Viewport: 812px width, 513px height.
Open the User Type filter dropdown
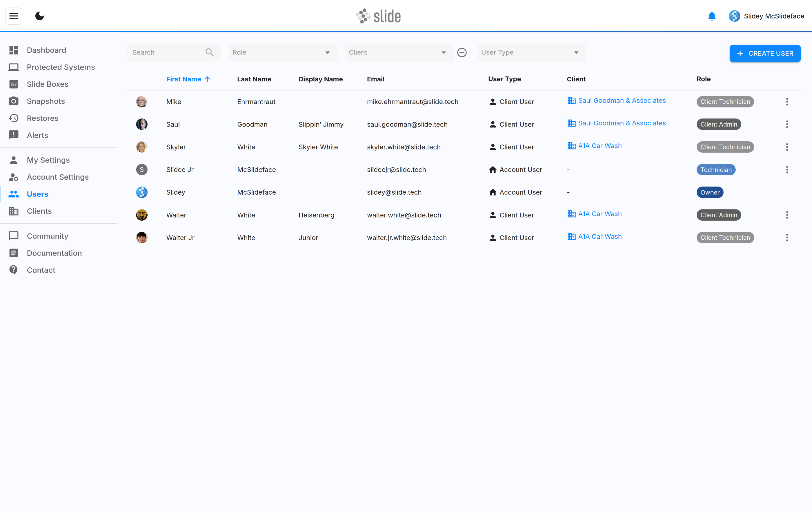coord(531,52)
